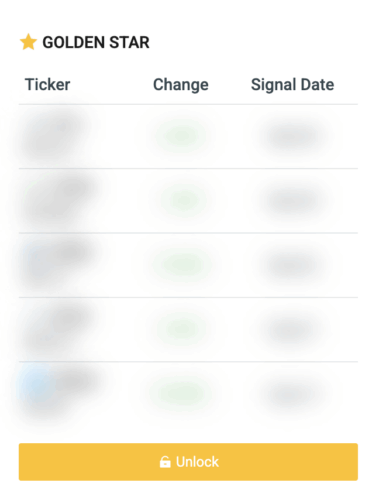Click third row's blurred signal date
Screen dimensions: 379x500
(x=293, y=265)
